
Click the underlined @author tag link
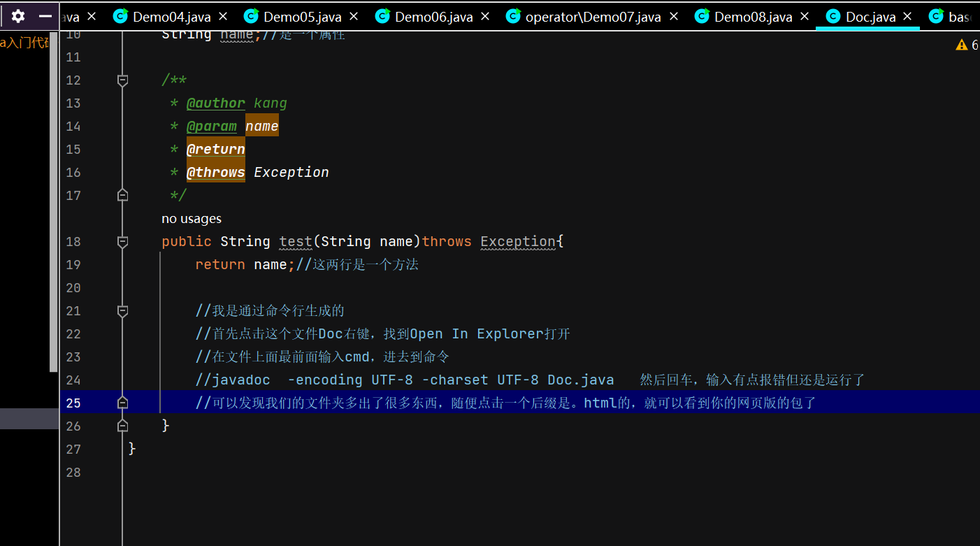pos(216,103)
